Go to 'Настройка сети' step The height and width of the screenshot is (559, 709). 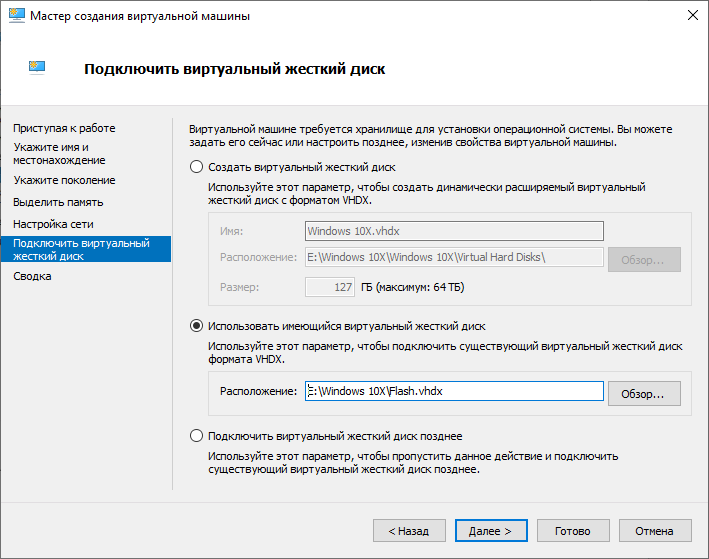[x=53, y=224]
